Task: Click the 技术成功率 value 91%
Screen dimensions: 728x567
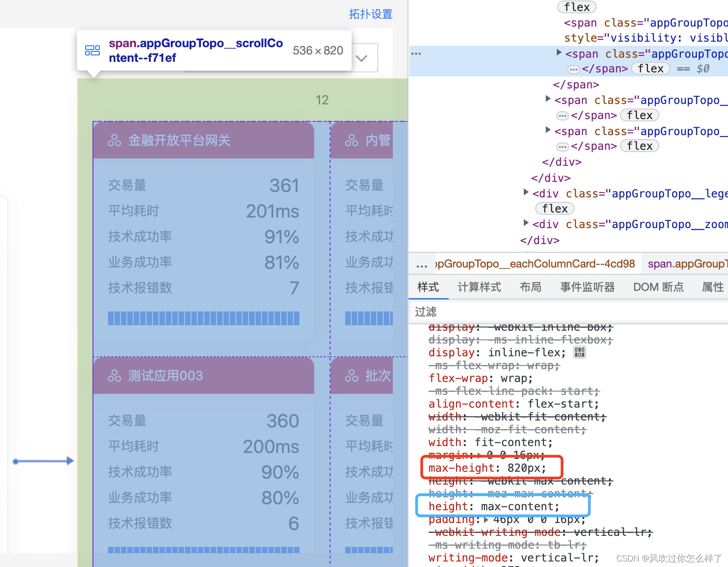Action: pos(282,237)
